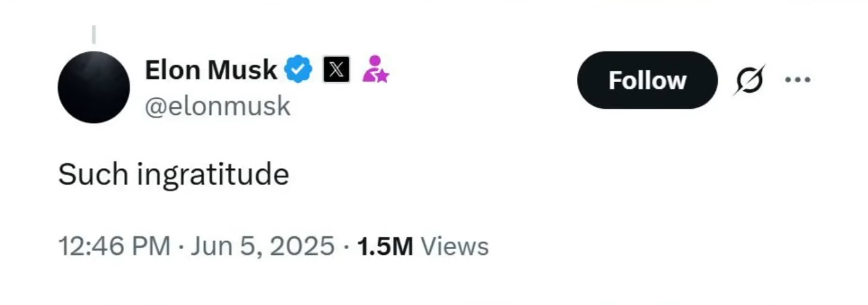Click the word "ingratitude" in the post
Screen dimensions: 868x305
coord(213,175)
